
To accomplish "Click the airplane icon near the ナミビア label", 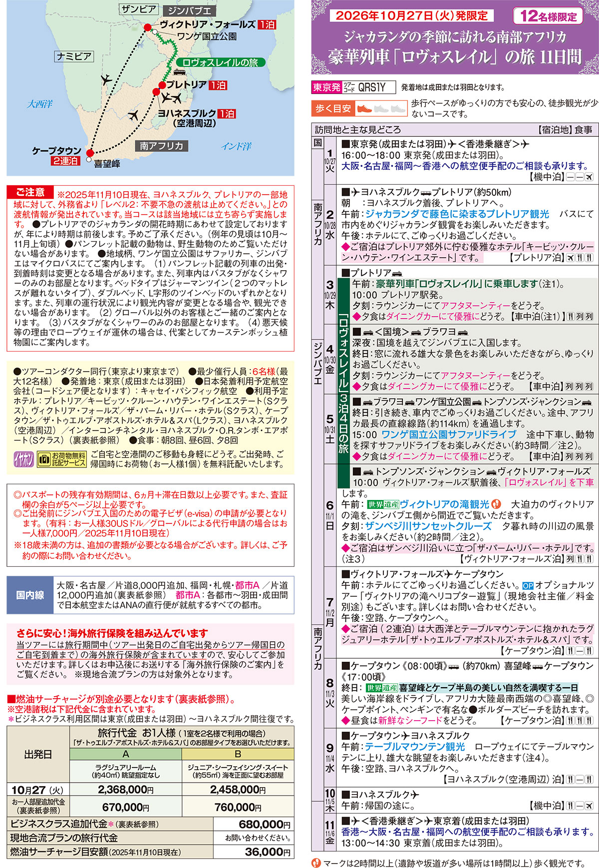I will 106,79.
